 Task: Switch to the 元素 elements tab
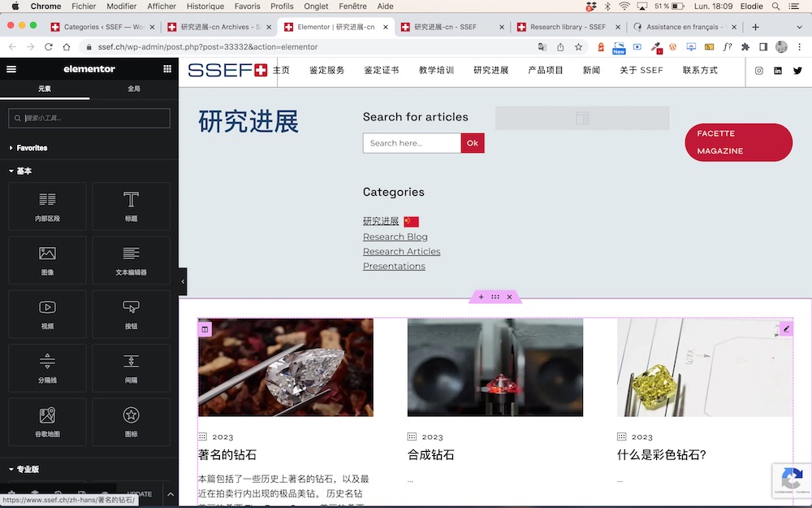click(x=45, y=89)
